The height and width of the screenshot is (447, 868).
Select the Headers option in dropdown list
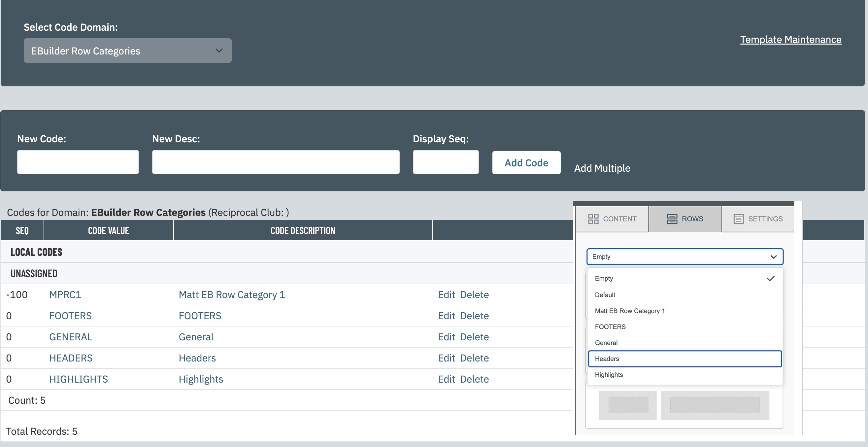pos(685,359)
